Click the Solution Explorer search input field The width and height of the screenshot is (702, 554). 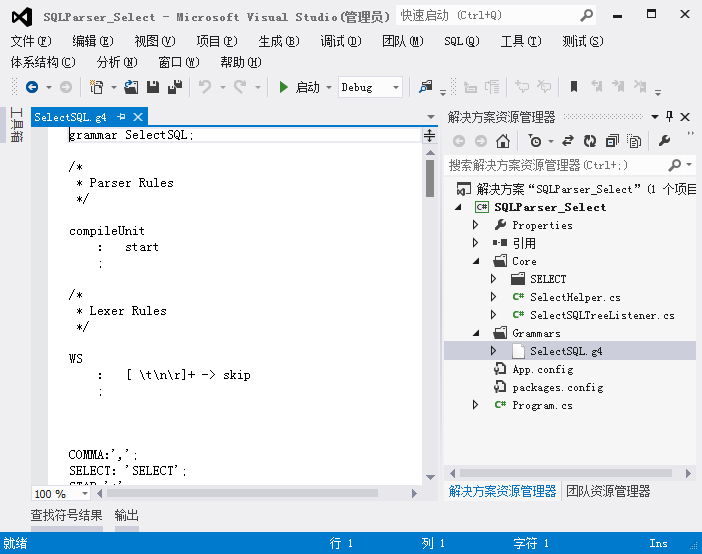point(555,165)
